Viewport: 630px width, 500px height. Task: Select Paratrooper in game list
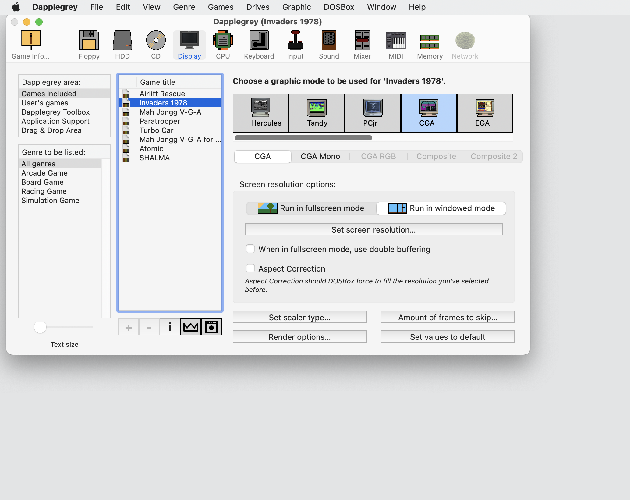click(x=170, y=121)
